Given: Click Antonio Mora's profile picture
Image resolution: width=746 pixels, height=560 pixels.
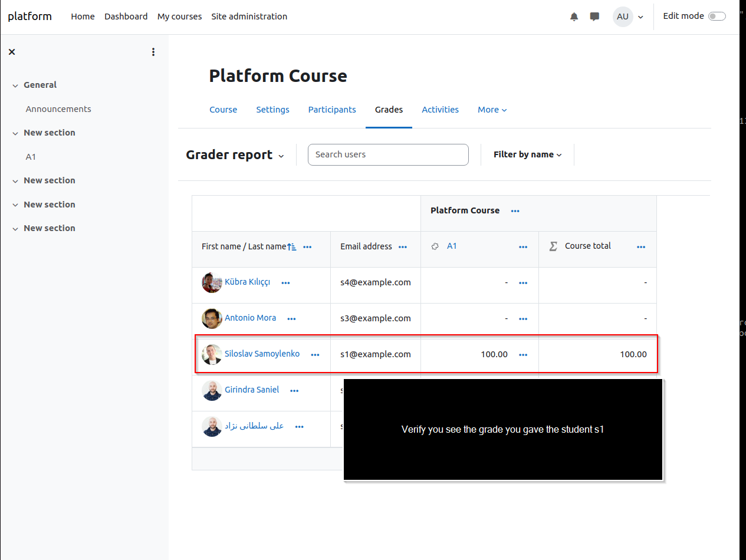Looking at the screenshot, I should 212,318.
